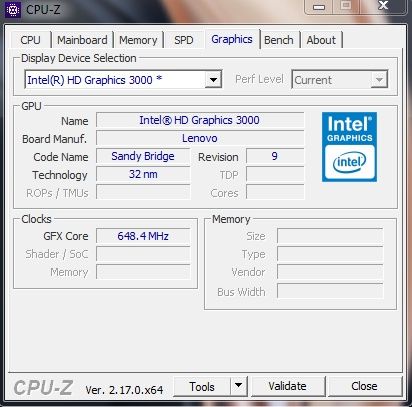The image size is (412, 407).
Task: Click the empty Bus Width field
Action: [x=330, y=292]
